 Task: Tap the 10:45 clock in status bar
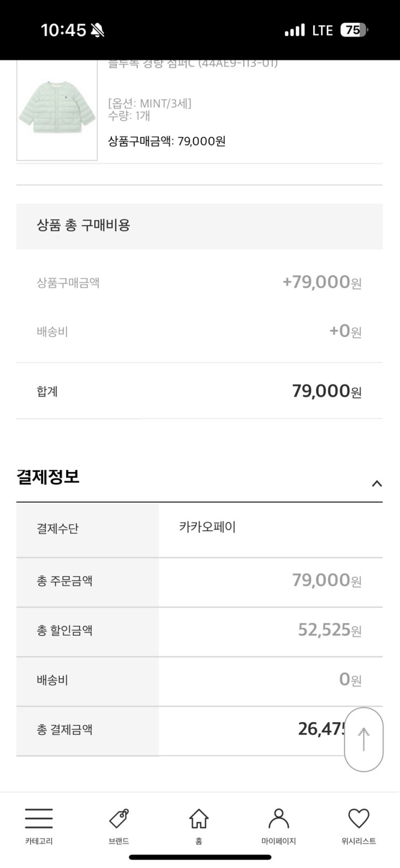pyautogui.click(x=64, y=30)
